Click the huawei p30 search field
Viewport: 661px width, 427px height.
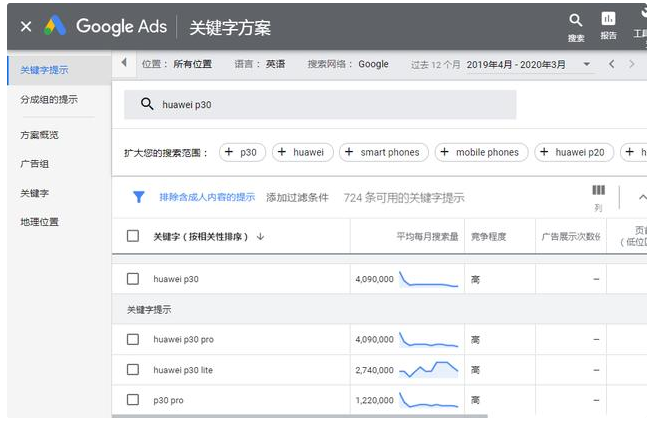(320, 104)
